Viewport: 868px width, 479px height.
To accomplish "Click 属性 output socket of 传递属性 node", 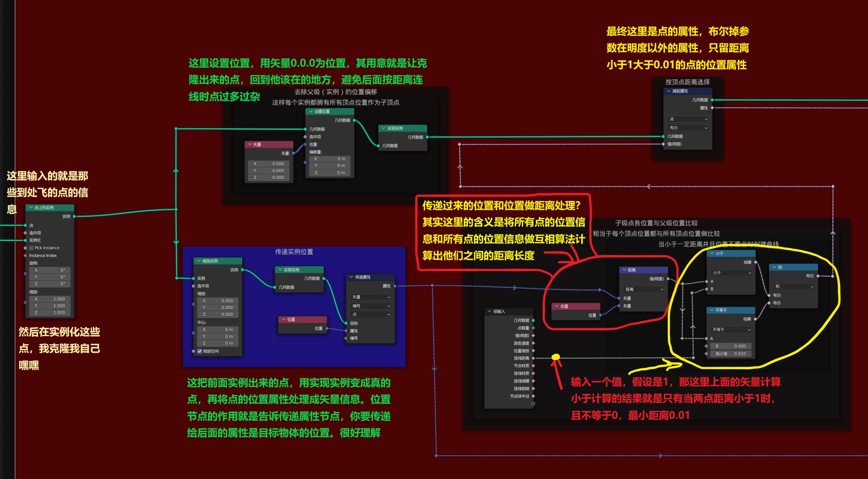I will (x=395, y=286).
